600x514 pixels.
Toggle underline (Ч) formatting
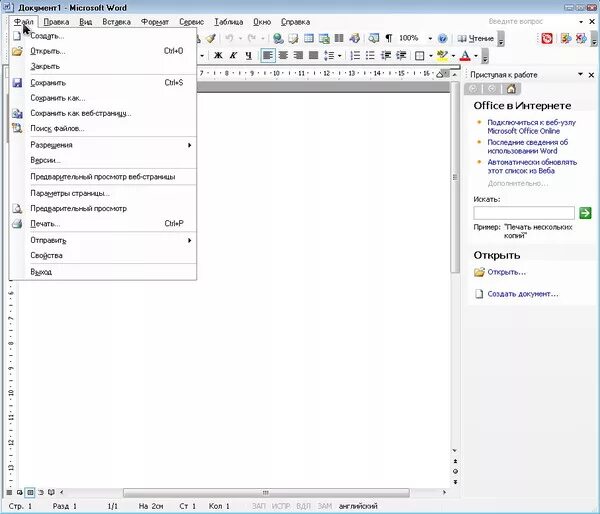coord(249,56)
